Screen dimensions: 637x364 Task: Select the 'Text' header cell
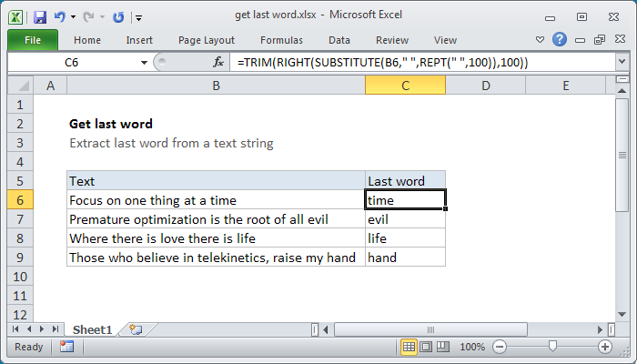coord(217,181)
